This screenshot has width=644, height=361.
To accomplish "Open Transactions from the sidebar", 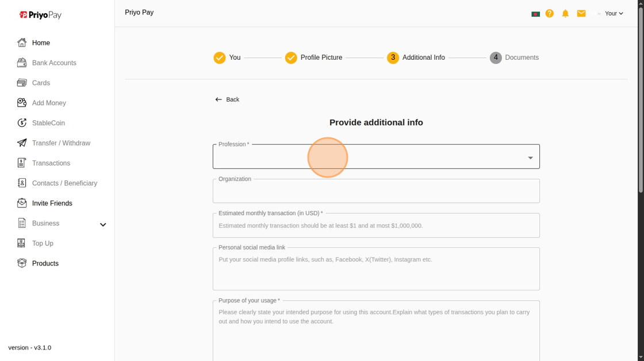I will click(x=51, y=163).
